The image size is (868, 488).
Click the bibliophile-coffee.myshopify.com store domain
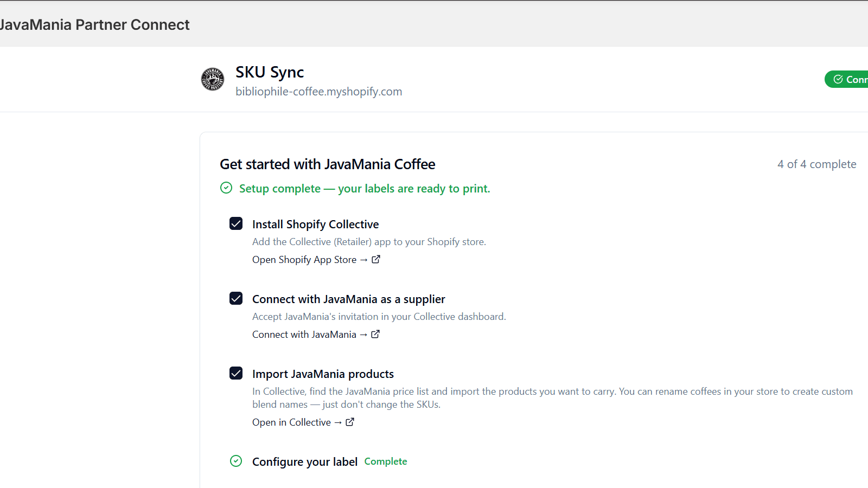[319, 92]
